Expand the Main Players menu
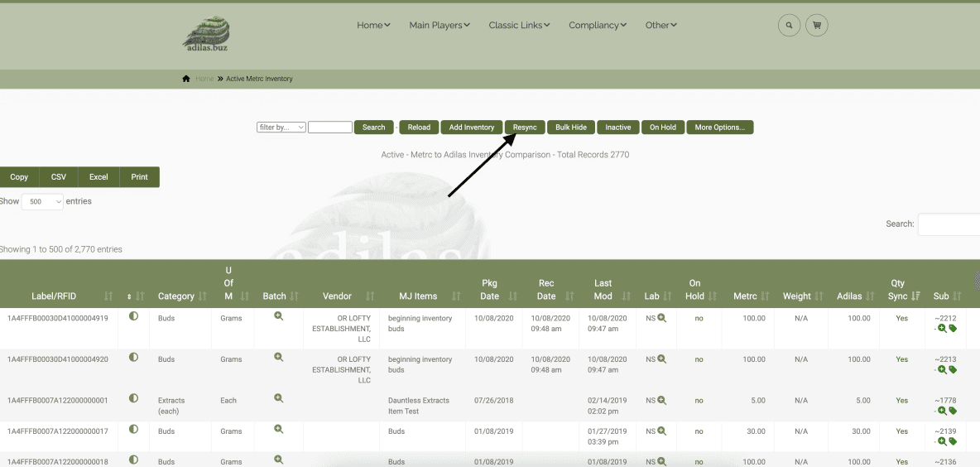Image resolution: width=980 pixels, height=467 pixels. (x=440, y=25)
